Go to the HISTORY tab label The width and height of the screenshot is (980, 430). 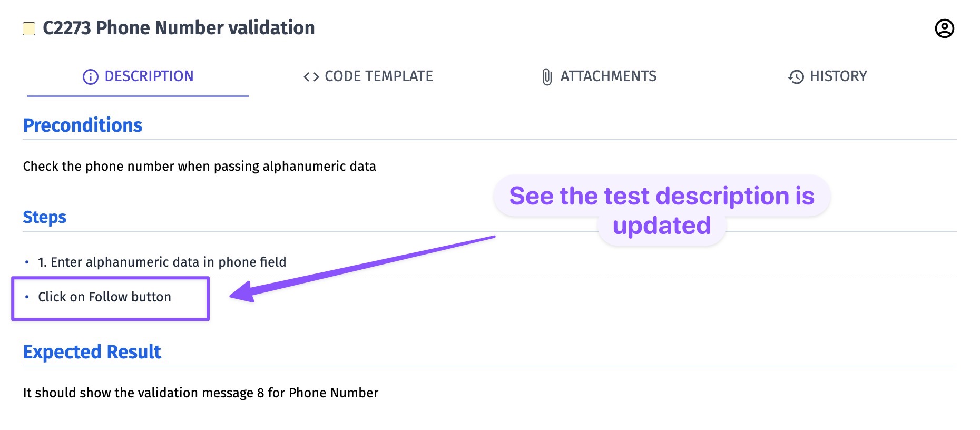[x=838, y=76]
